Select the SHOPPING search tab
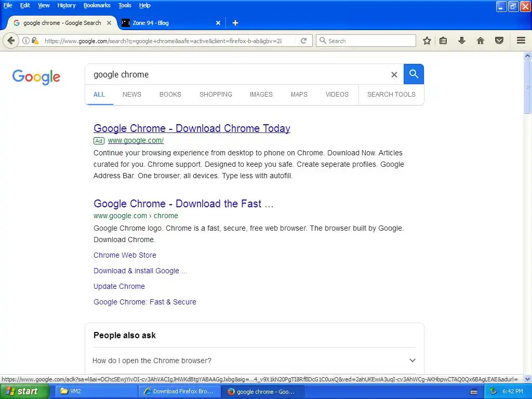 [216, 95]
